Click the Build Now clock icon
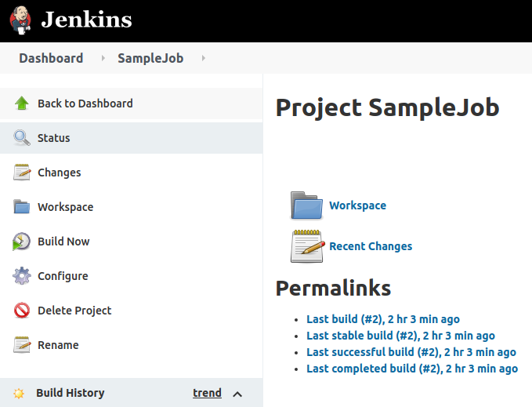532x407 pixels. 22,242
